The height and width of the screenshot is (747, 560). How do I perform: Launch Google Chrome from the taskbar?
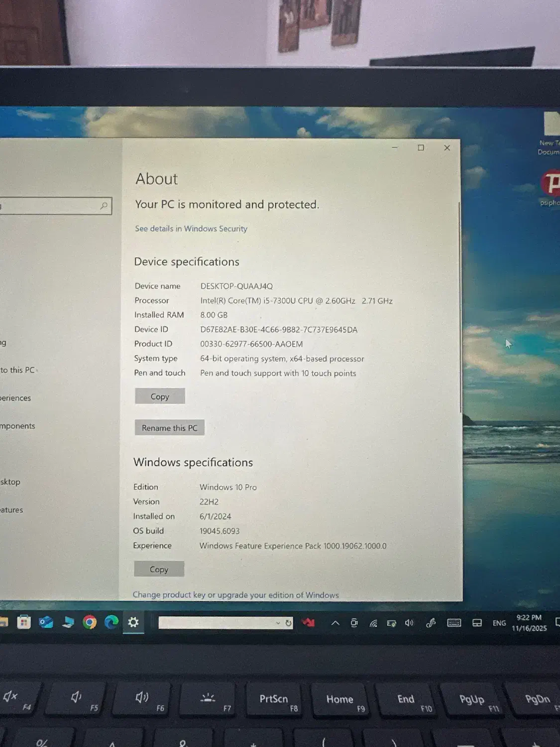tap(90, 622)
